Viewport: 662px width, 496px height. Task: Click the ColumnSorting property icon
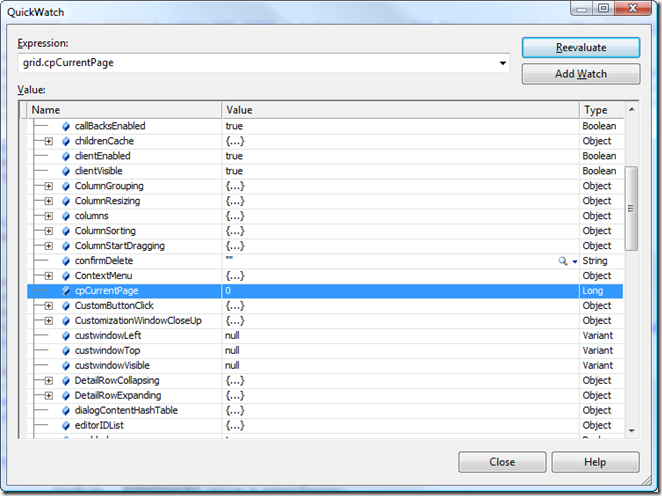[66, 231]
